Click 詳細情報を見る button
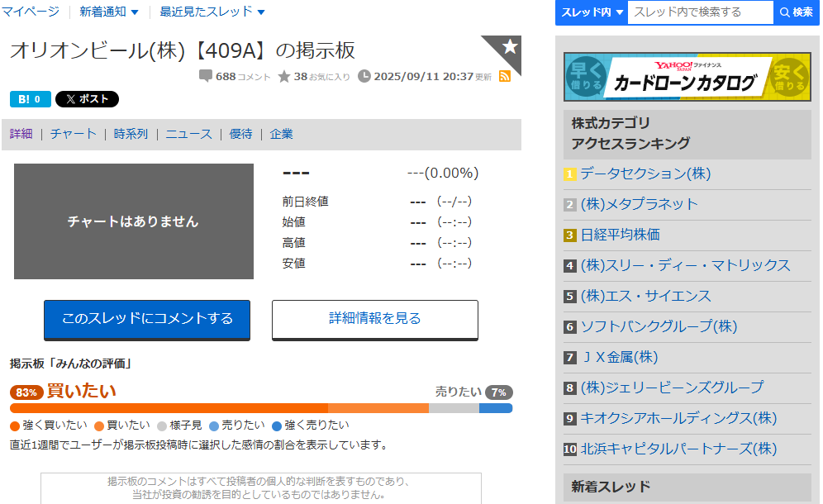Image resolution: width=823 pixels, height=504 pixels. (375, 319)
